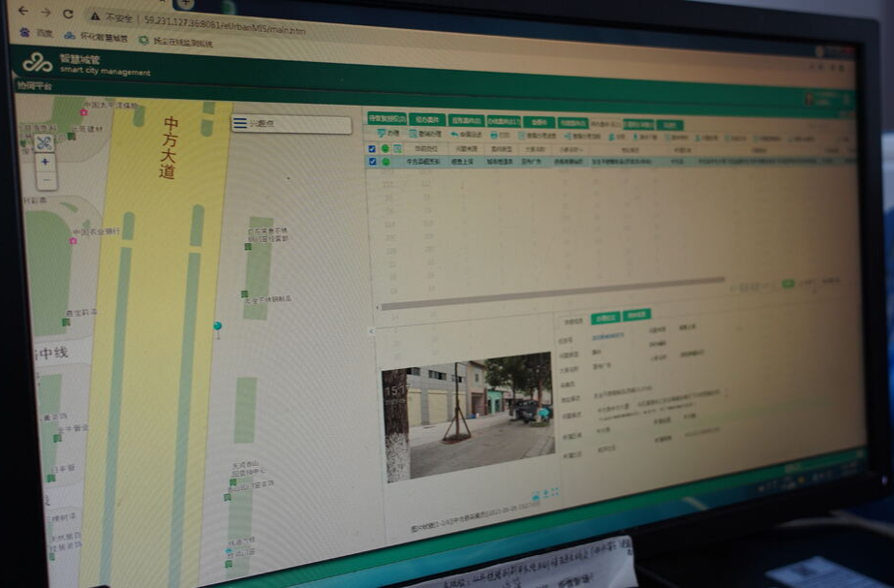This screenshot has height=588, width=894.
Task: Collapse the map panel with the left arrow handle
Action: [371, 330]
